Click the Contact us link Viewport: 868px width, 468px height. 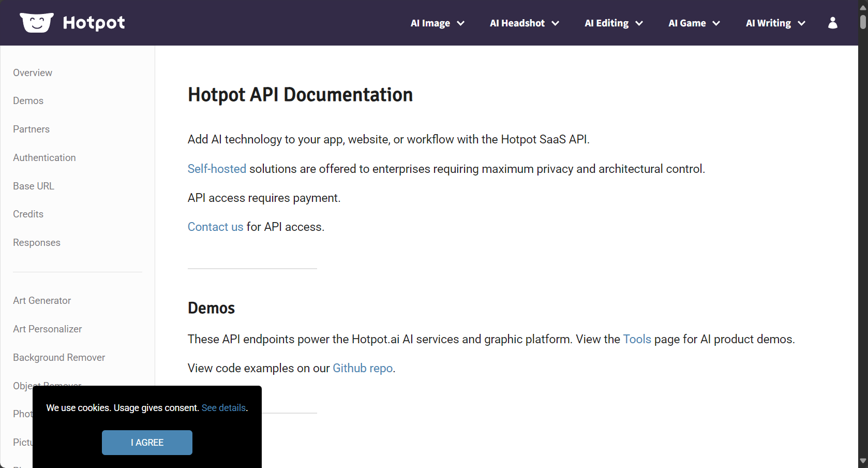(215, 227)
